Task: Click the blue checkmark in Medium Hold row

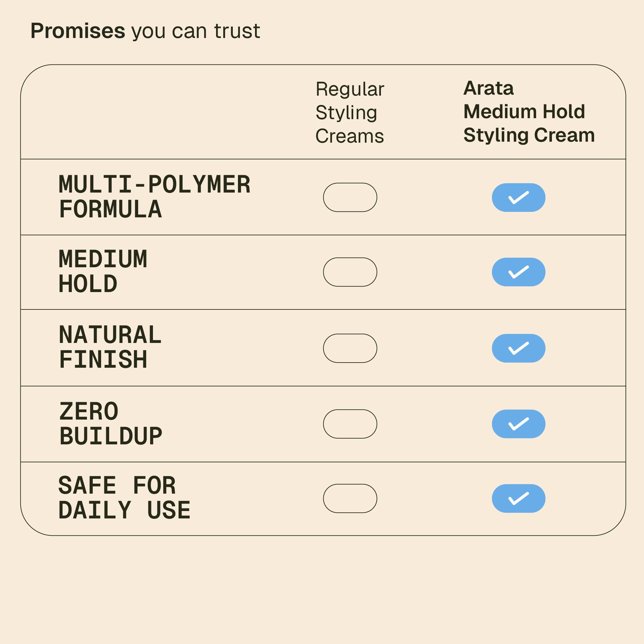Action: 518,272
